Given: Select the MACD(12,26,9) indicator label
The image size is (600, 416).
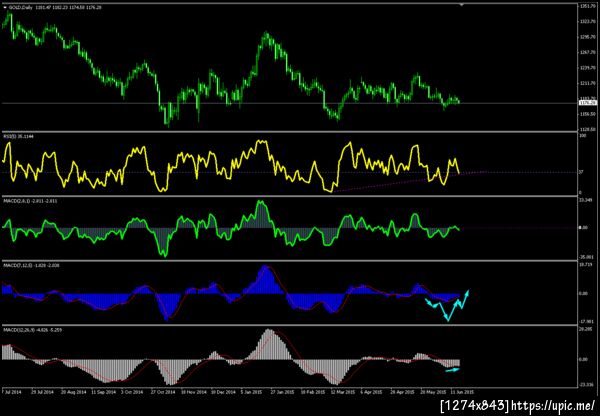Looking at the screenshot, I should 33,330.
